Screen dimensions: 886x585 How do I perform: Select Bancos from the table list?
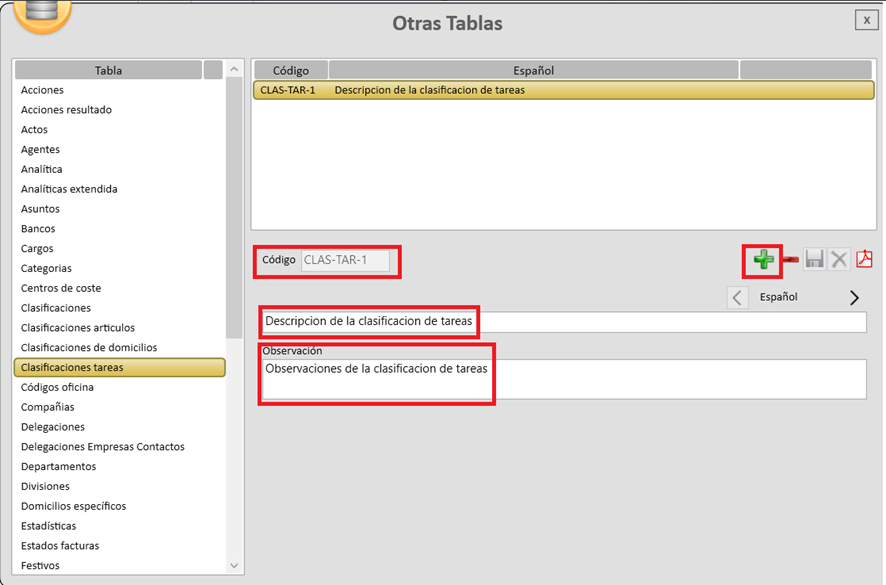pyautogui.click(x=38, y=229)
